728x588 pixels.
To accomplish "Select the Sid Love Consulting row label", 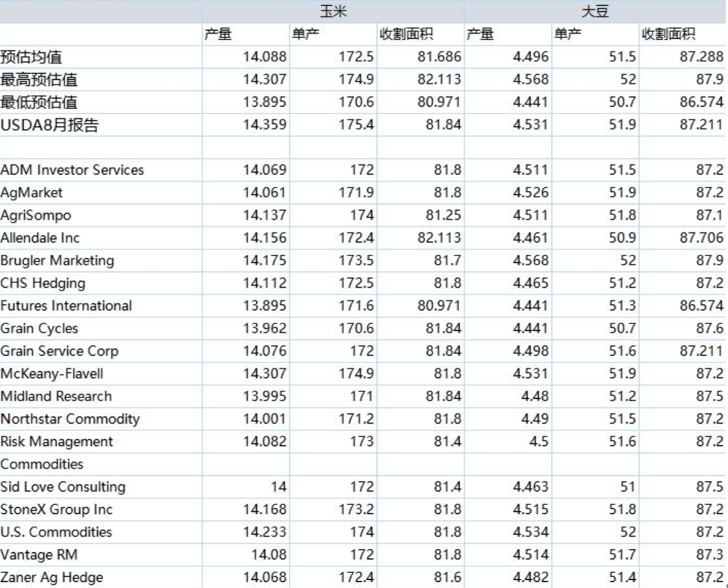I will coord(63,486).
